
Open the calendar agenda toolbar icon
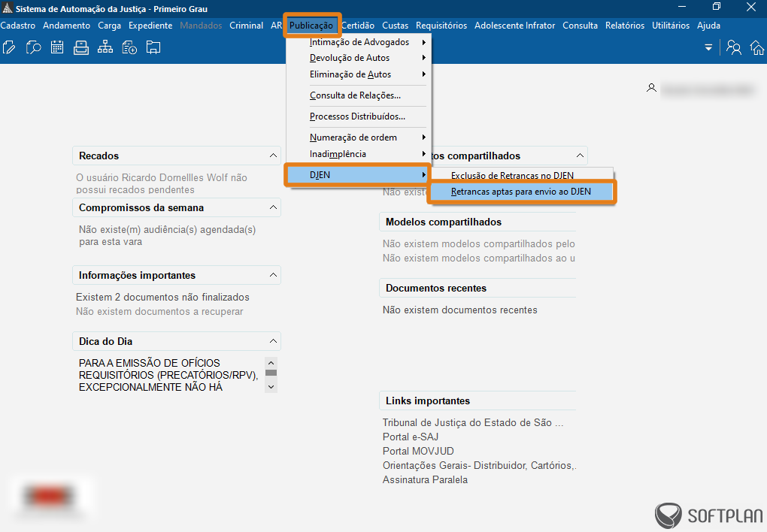(57, 47)
